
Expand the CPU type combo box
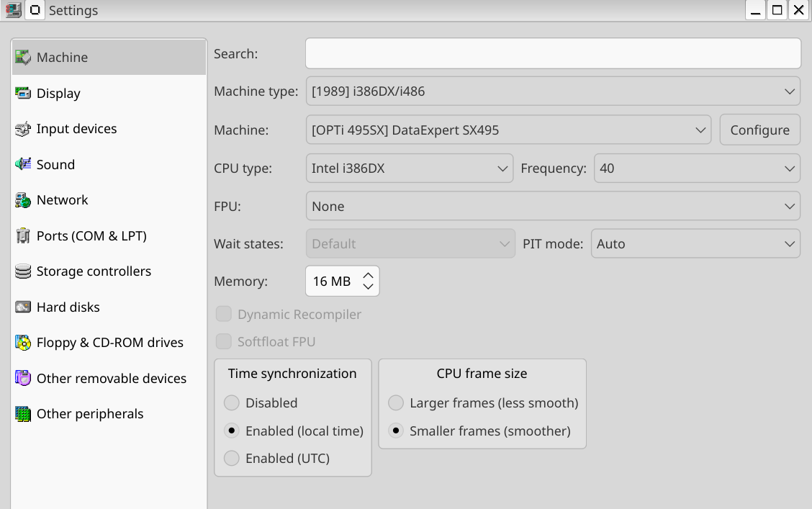[409, 168]
